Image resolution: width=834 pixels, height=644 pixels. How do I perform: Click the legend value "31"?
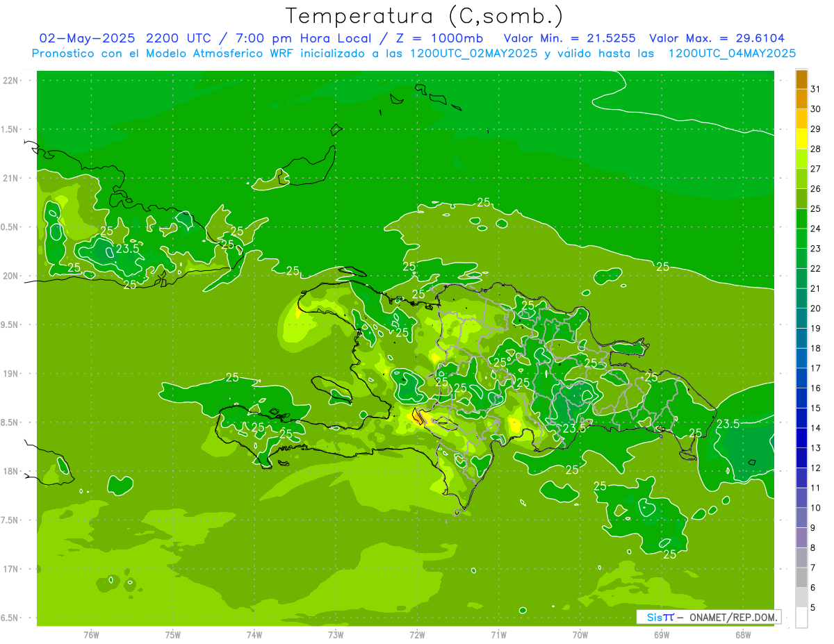point(816,89)
